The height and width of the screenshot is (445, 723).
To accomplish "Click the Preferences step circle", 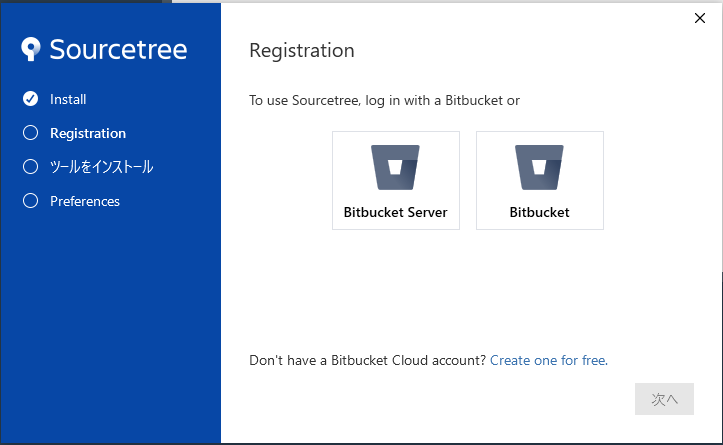I will (30, 201).
